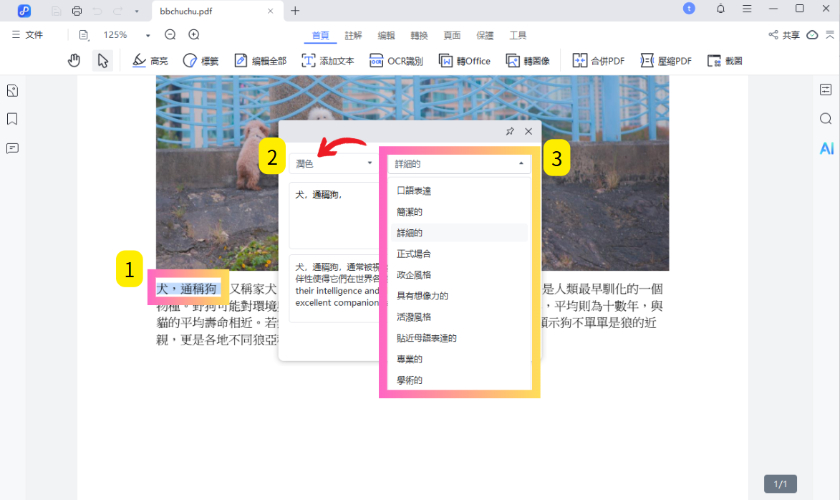
Task: Choose 簡潔的 style option
Action: pos(459,212)
